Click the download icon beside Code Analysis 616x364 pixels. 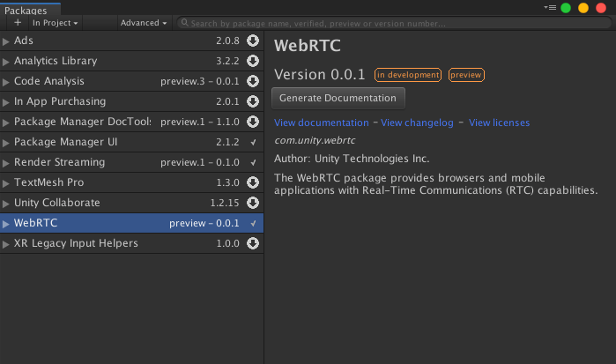click(x=253, y=81)
